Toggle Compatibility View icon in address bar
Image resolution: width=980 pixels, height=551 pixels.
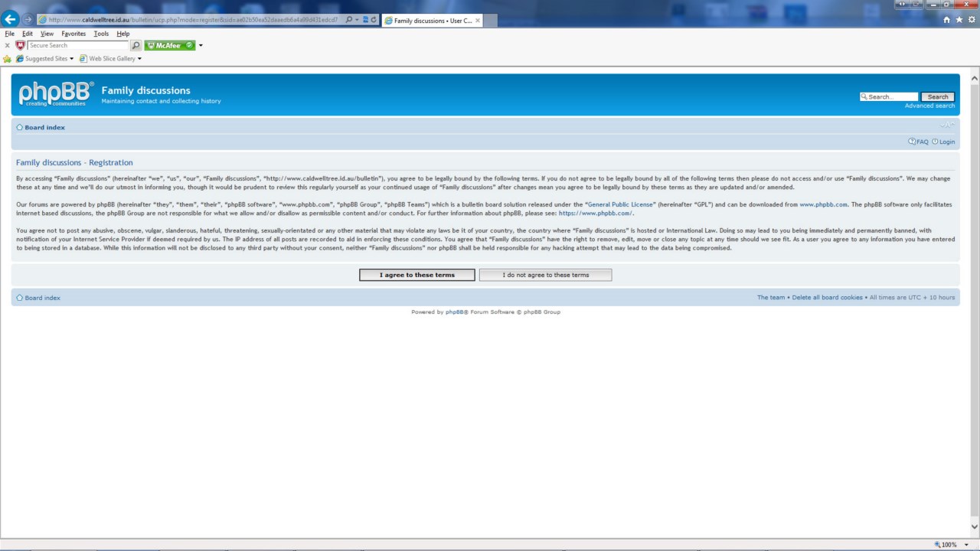point(365,20)
